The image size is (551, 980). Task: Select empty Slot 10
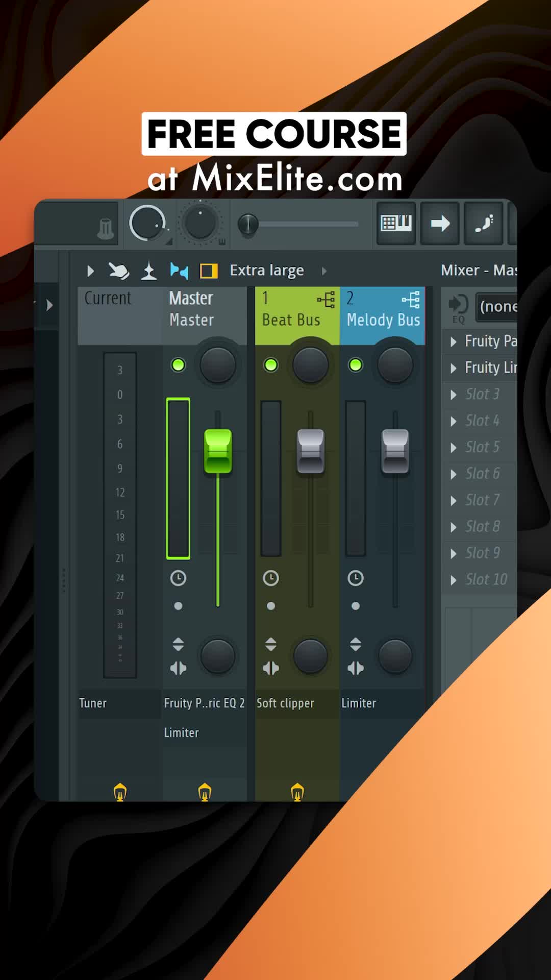click(480, 580)
